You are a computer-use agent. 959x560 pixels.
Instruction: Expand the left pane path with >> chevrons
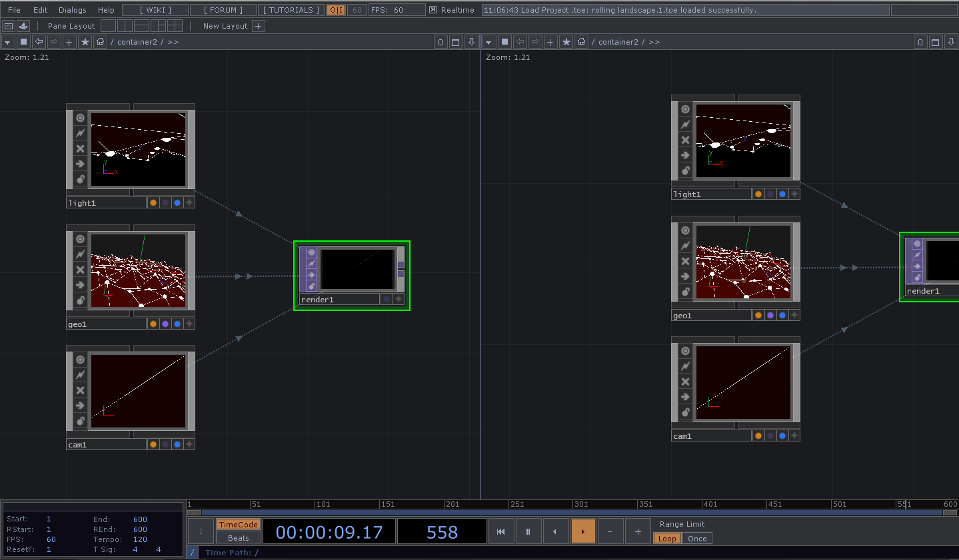click(x=173, y=42)
